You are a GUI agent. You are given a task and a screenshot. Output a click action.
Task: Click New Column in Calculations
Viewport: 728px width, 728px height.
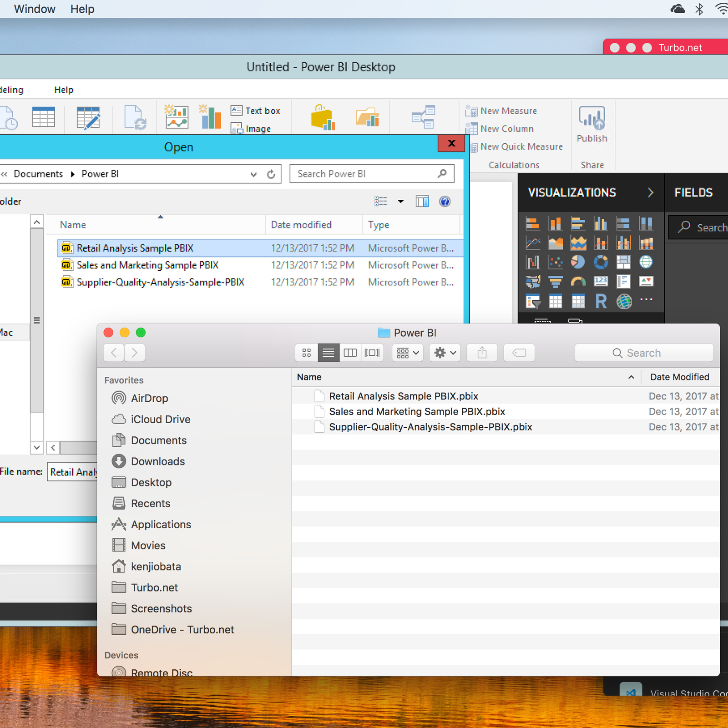pyautogui.click(x=500, y=129)
